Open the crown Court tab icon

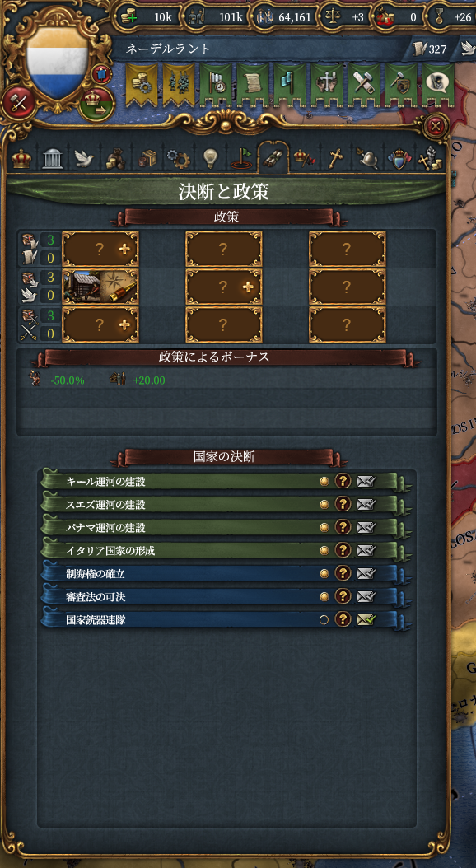tap(21, 159)
